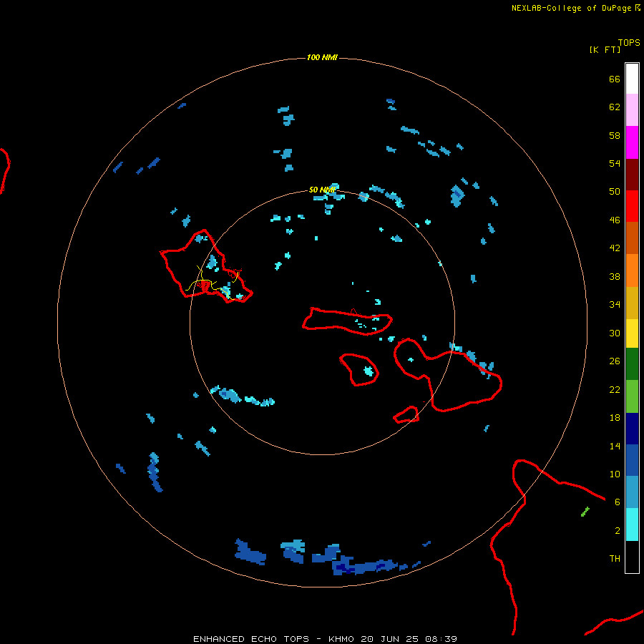Viewport: 644px width, 644px height.
Task: Click the magenta 58 kft legend swatch
Action: (x=632, y=142)
